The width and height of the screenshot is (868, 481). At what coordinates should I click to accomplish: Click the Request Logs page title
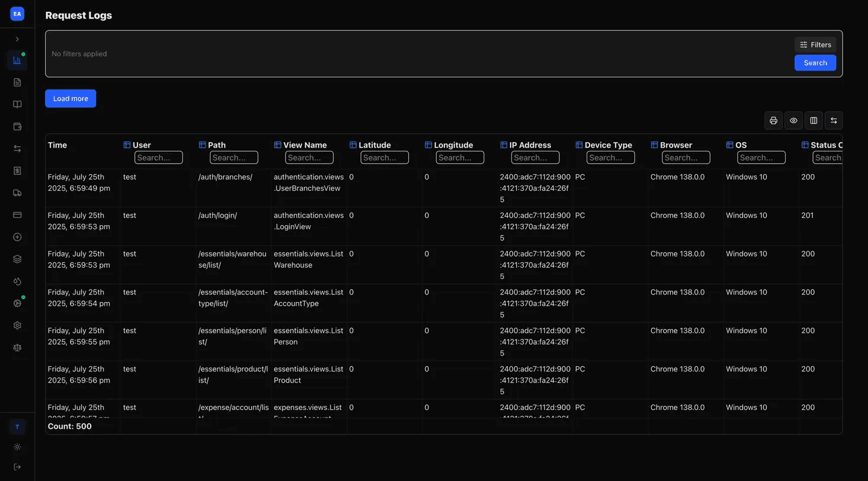click(79, 15)
